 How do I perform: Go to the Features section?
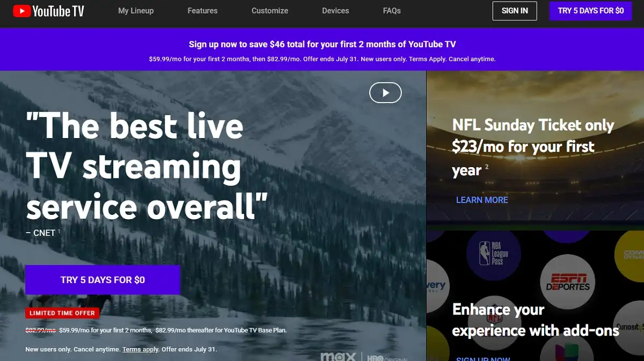click(202, 11)
